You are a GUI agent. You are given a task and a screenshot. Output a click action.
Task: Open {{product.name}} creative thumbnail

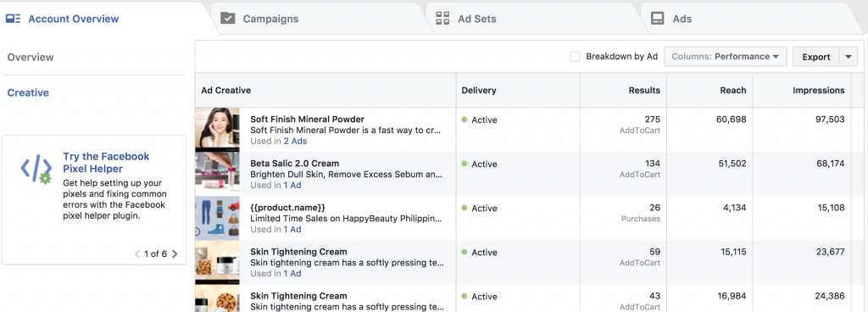217,218
